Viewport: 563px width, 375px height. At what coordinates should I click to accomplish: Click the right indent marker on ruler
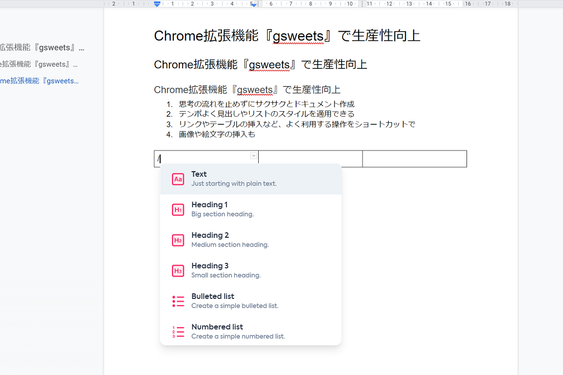tap(253, 4)
